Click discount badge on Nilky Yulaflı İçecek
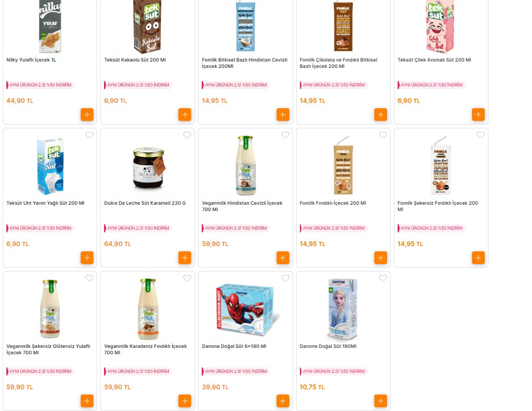The image size is (532, 411). 40,85
